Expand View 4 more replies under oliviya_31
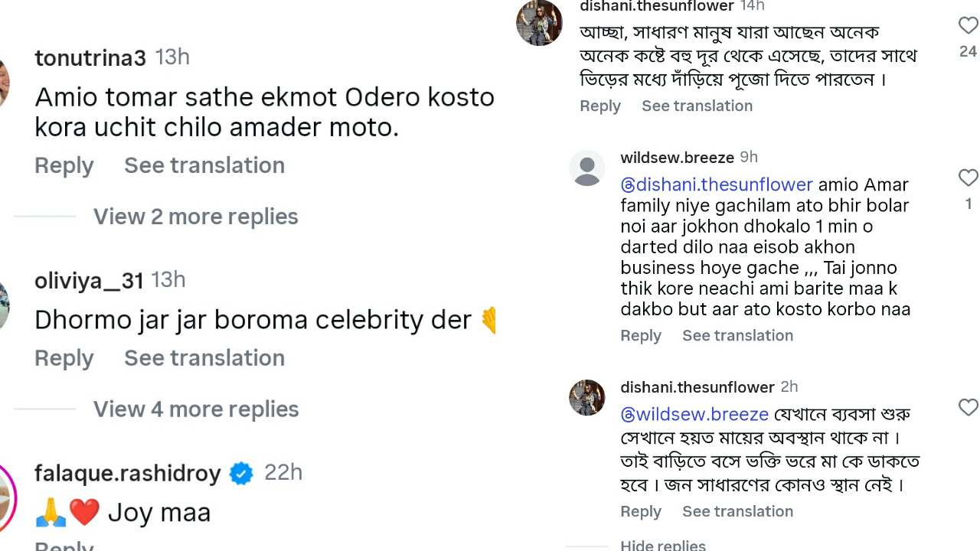 (195, 409)
